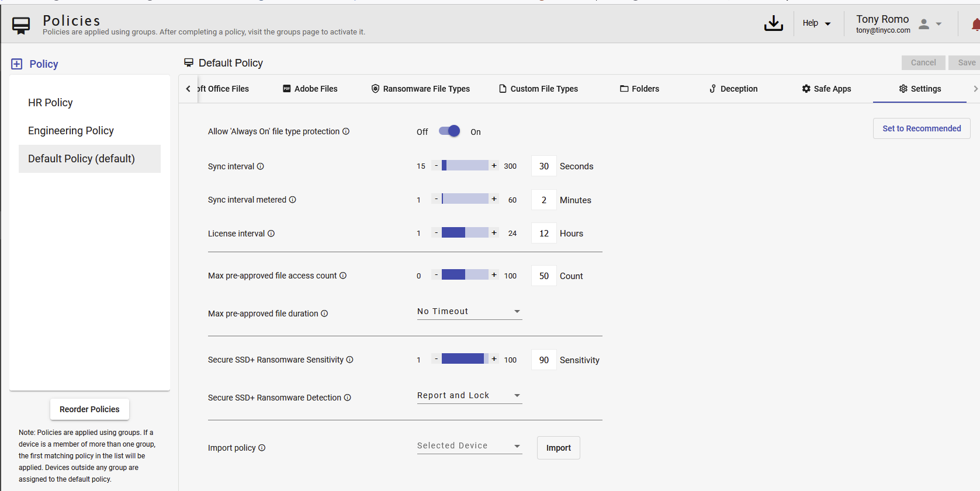Viewport: 980px width, 491px height.
Task: Open the Selected Device import dropdown
Action: coord(469,446)
